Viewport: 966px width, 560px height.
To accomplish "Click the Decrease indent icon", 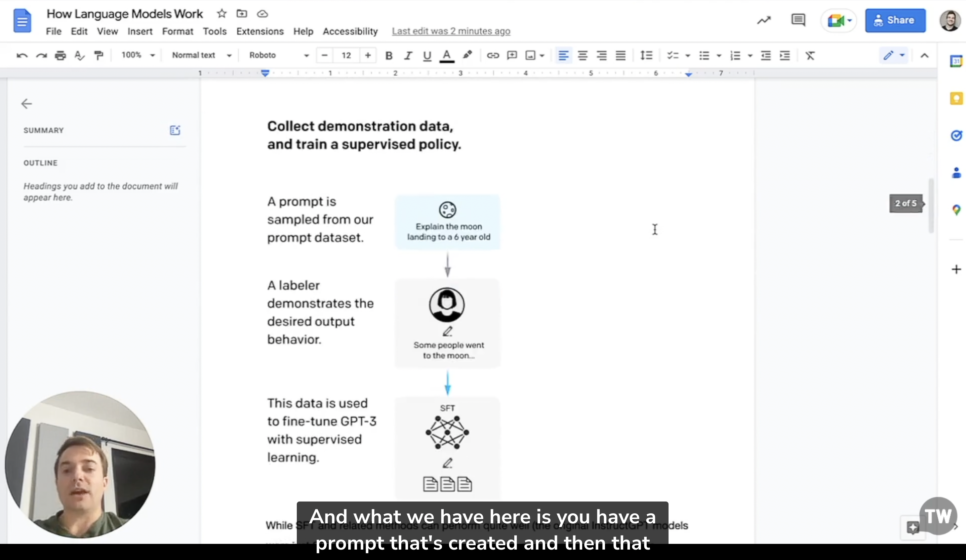I will 766,55.
